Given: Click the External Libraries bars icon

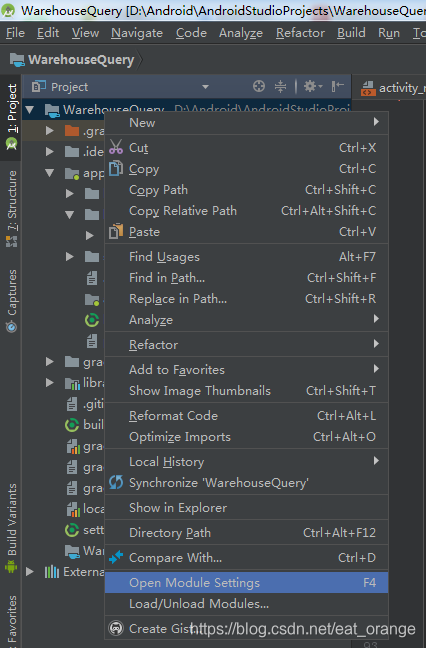Looking at the screenshot, I should pos(52,572).
